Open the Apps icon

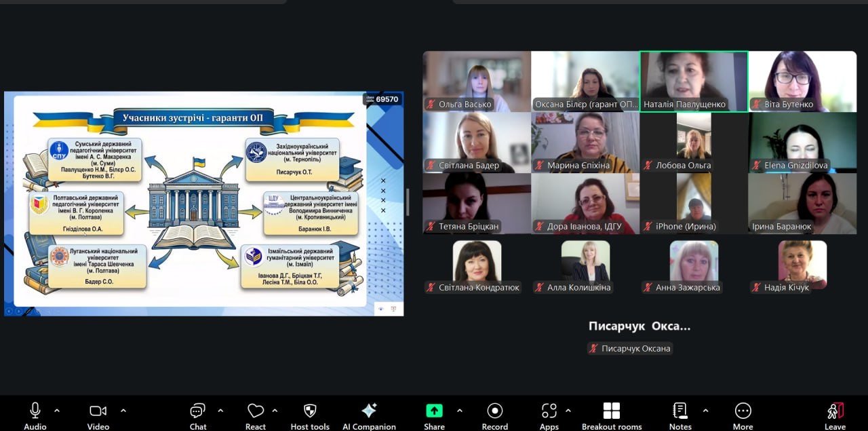tap(549, 411)
